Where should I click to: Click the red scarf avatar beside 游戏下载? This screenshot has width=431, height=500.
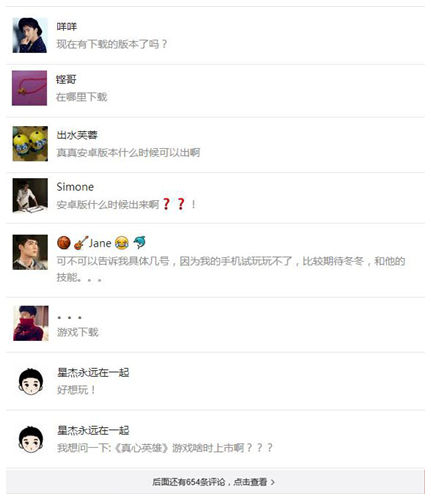coord(31,323)
